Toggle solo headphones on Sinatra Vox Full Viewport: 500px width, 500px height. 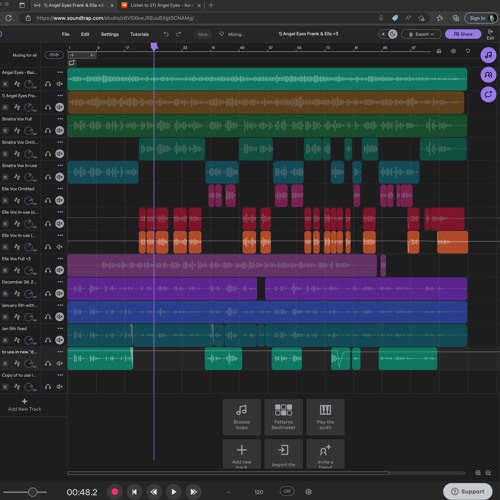[48, 130]
